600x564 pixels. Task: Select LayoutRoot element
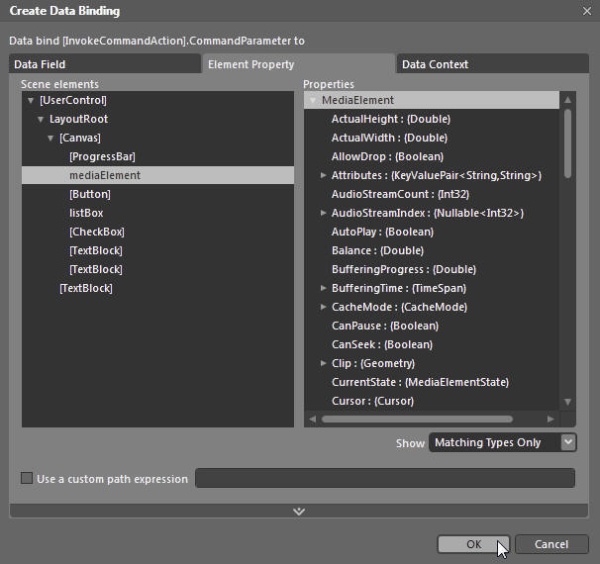78,119
